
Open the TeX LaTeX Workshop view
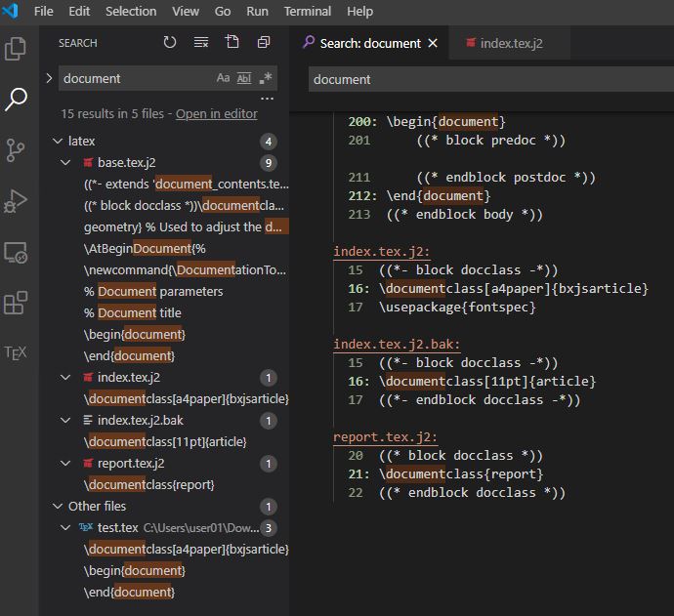pos(16,352)
